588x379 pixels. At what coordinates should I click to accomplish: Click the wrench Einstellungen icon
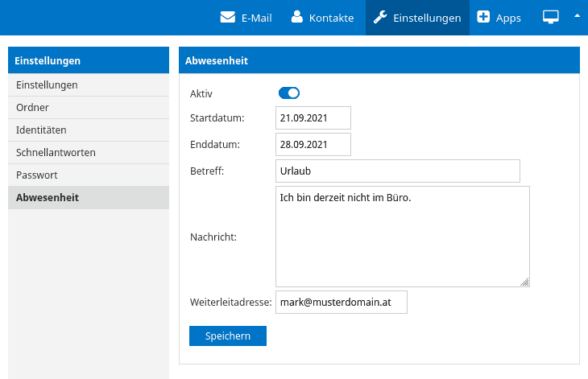click(380, 17)
